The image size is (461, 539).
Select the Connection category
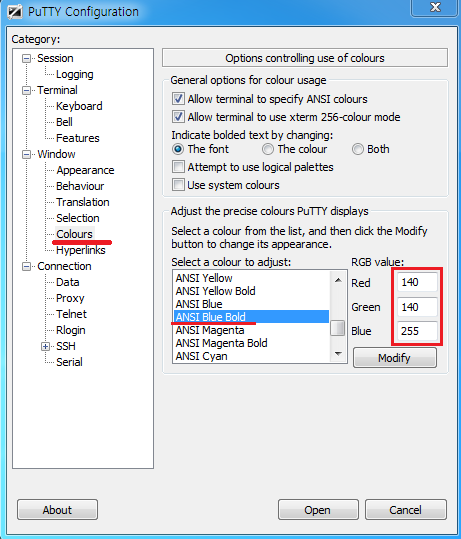tap(64, 266)
